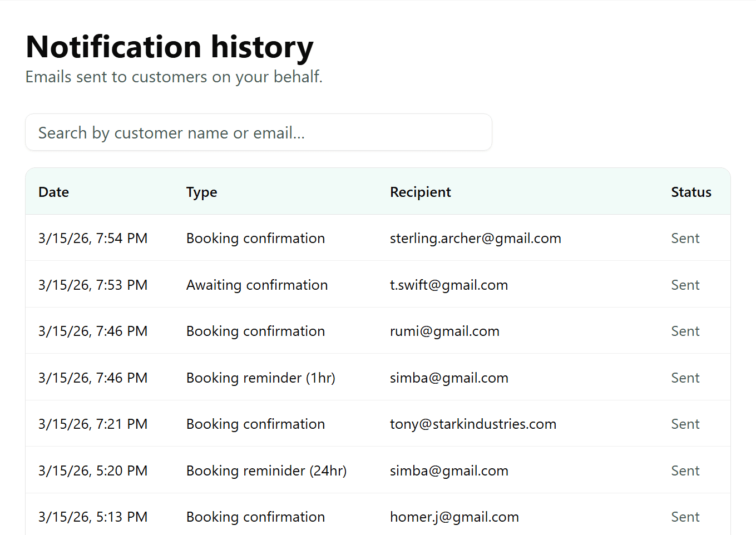Click the date 3/15/26, 7:21 PM

click(93, 424)
